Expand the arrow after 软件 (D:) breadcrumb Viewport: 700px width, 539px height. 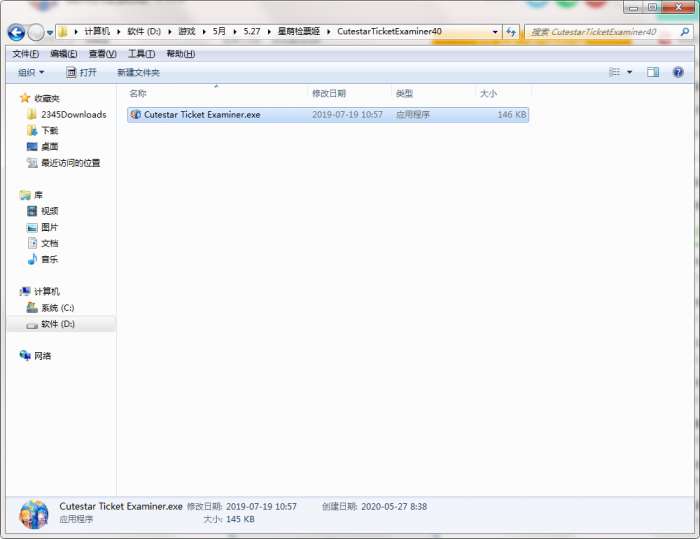(170, 32)
